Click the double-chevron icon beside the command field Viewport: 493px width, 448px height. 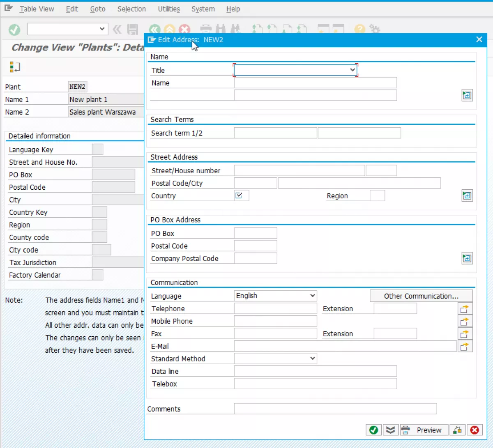[117, 30]
